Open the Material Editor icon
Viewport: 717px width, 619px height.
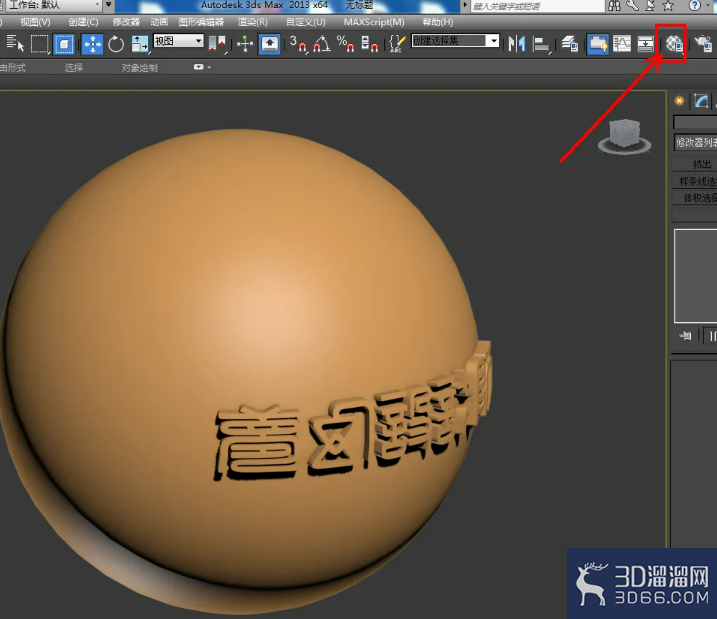[674, 44]
